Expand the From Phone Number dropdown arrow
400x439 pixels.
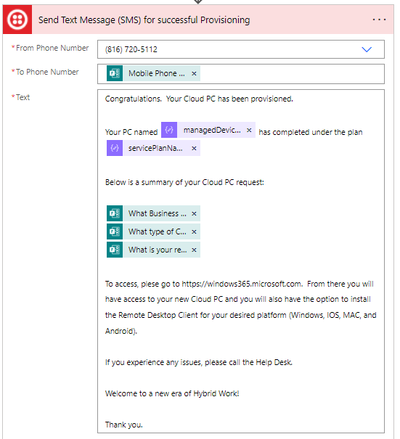[367, 49]
